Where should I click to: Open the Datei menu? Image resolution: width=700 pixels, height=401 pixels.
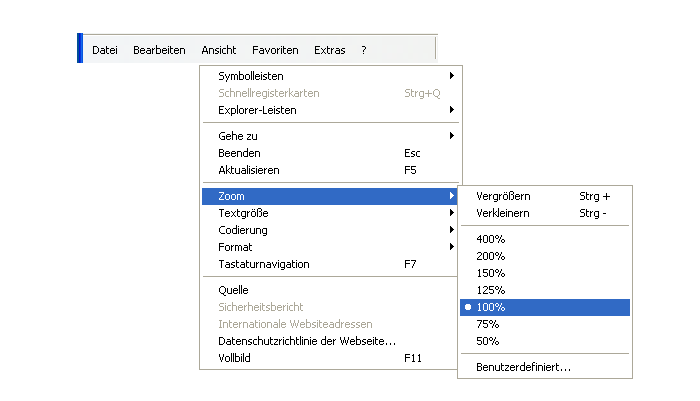[105, 50]
